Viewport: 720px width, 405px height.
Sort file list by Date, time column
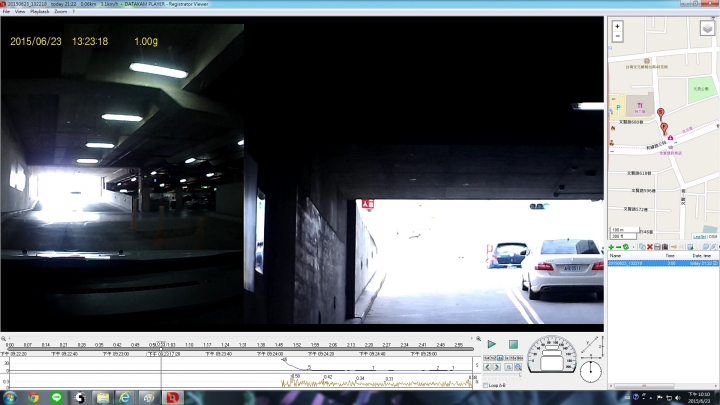[x=696, y=256]
